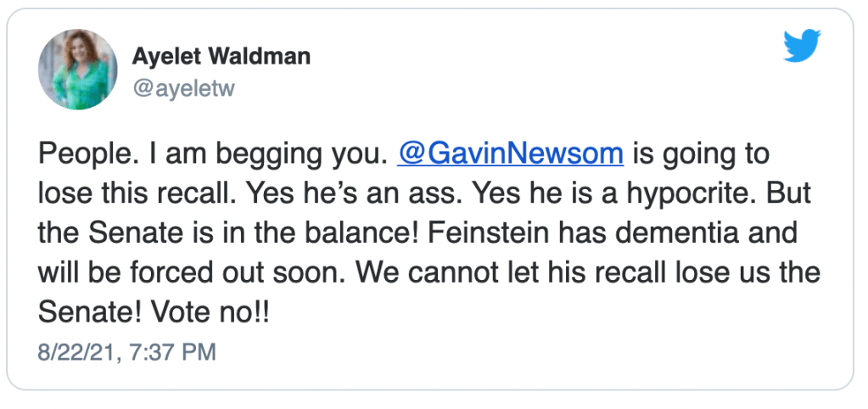Open the @ayeletw handle
The image size is (868, 409).
pyautogui.click(x=182, y=88)
